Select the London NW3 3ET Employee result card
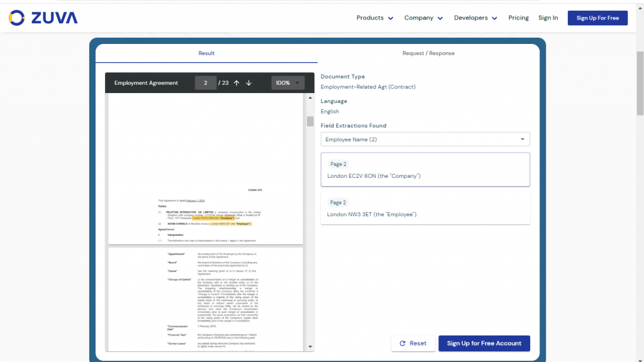The height and width of the screenshot is (362, 644). coord(425,208)
